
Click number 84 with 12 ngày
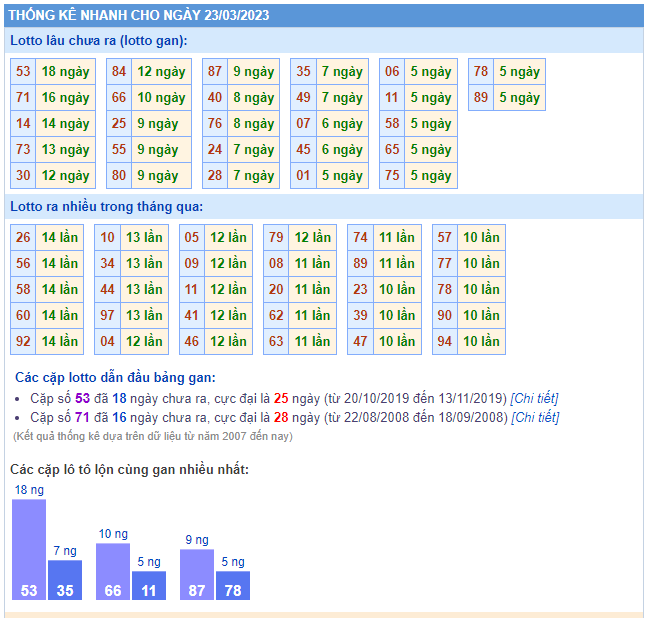(x=119, y=72)
